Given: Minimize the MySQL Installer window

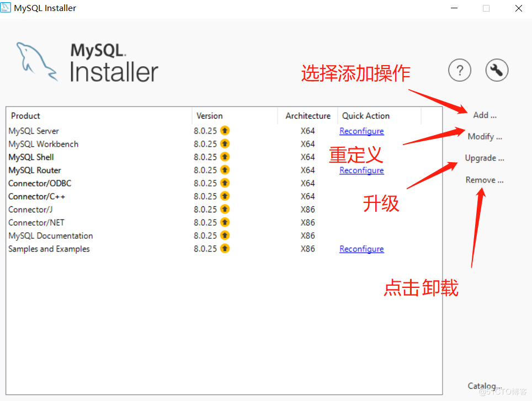Looking at the screenshot, I should coord(454,8).
